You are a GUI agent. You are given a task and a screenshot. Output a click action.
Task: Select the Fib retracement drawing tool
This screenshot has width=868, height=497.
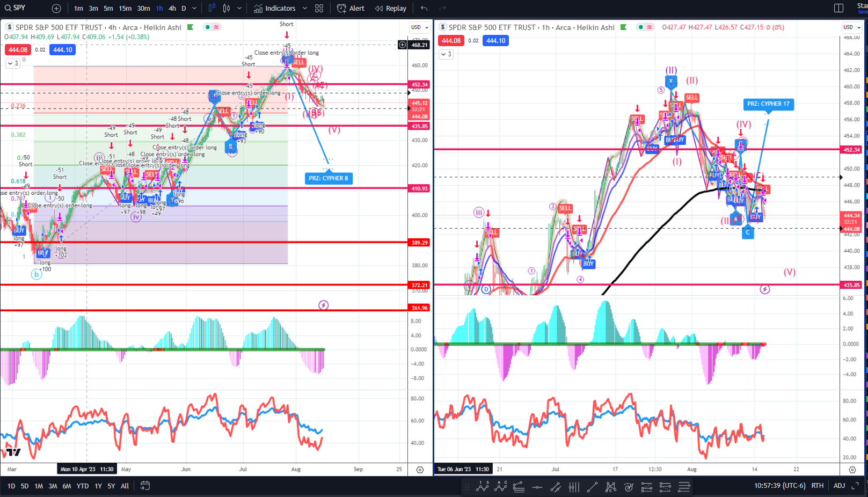(x=519, y=487)
